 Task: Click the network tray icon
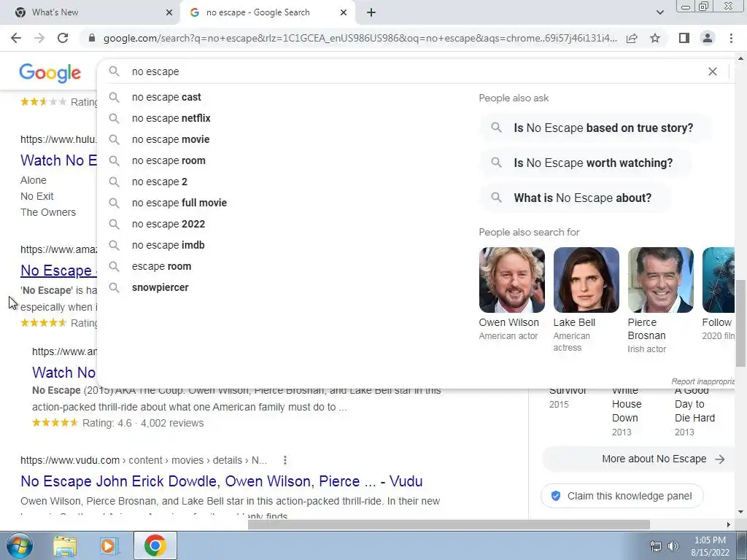[656, 546]
